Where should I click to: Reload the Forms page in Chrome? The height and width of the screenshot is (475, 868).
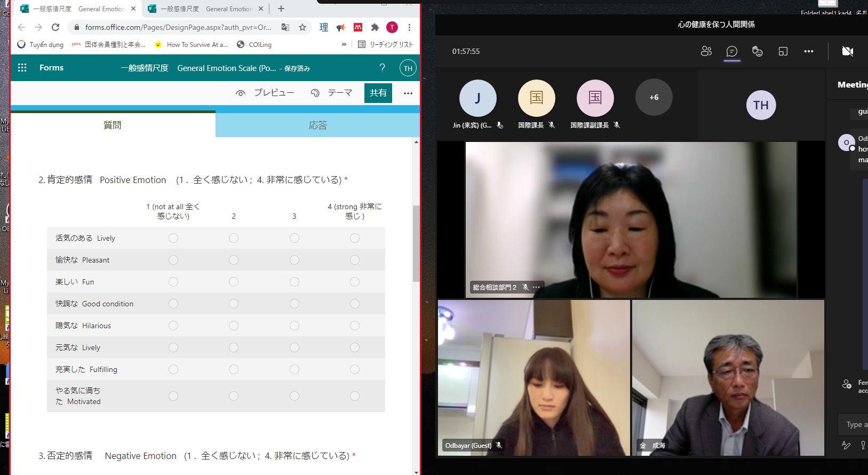(55, 27)
